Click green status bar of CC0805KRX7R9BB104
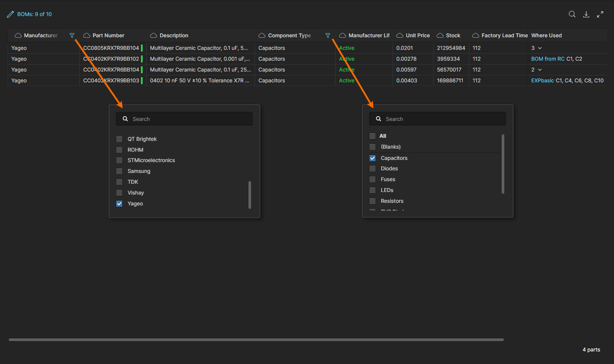 142,48
